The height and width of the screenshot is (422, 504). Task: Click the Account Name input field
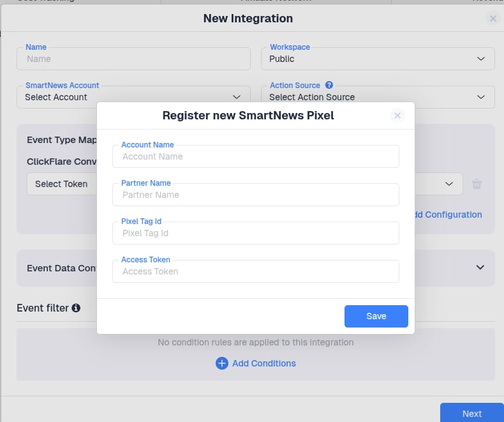coord(256,156)
